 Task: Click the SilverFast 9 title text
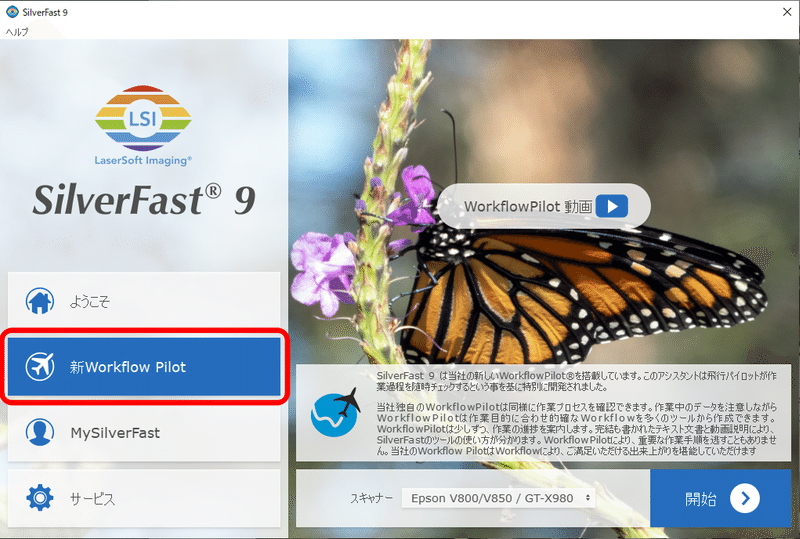pyautogui.click(x=144, y=200)
